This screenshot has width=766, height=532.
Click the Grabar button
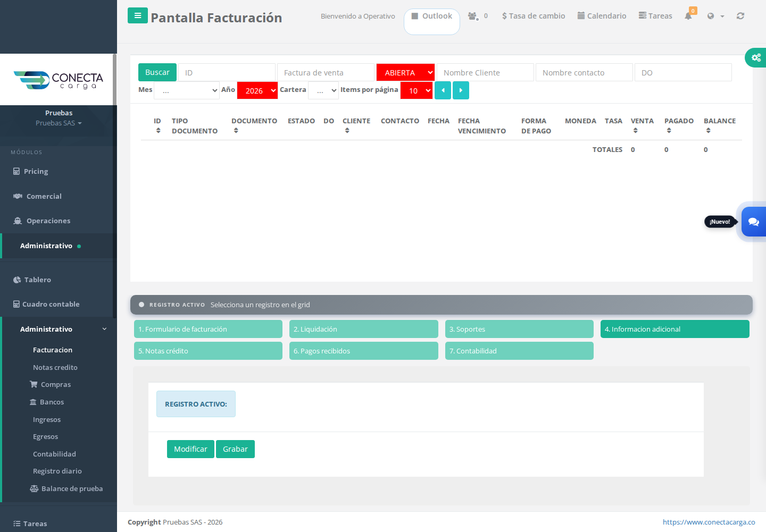[x=235, y=449]
